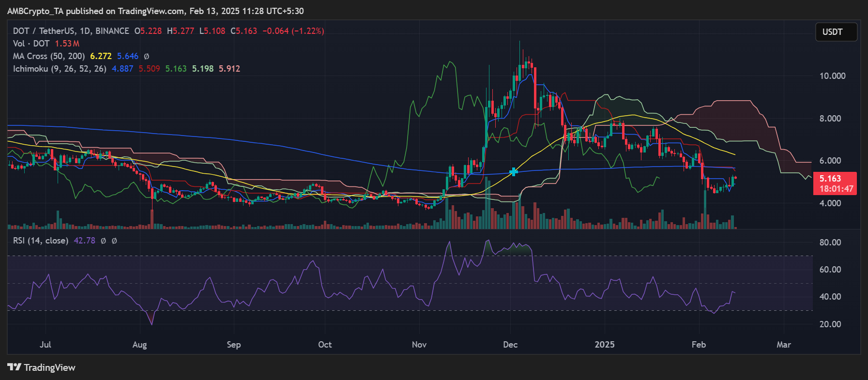Click the Ichimoku value 5.509
This screenshot has height=380, width=868.
tap(149, 69)
